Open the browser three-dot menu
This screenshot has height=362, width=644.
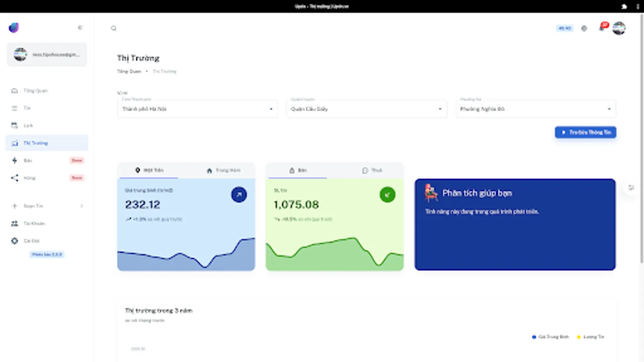point(638,6)
